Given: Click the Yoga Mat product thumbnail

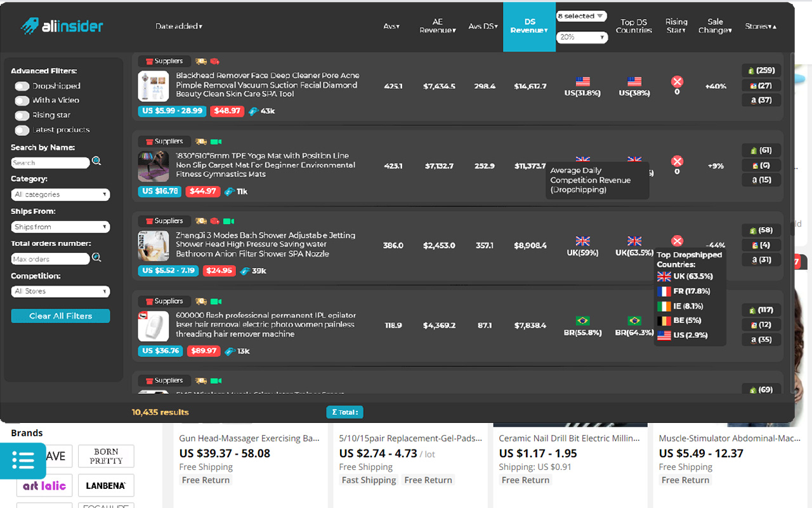Looking at the screenshot, I should 154,166.
